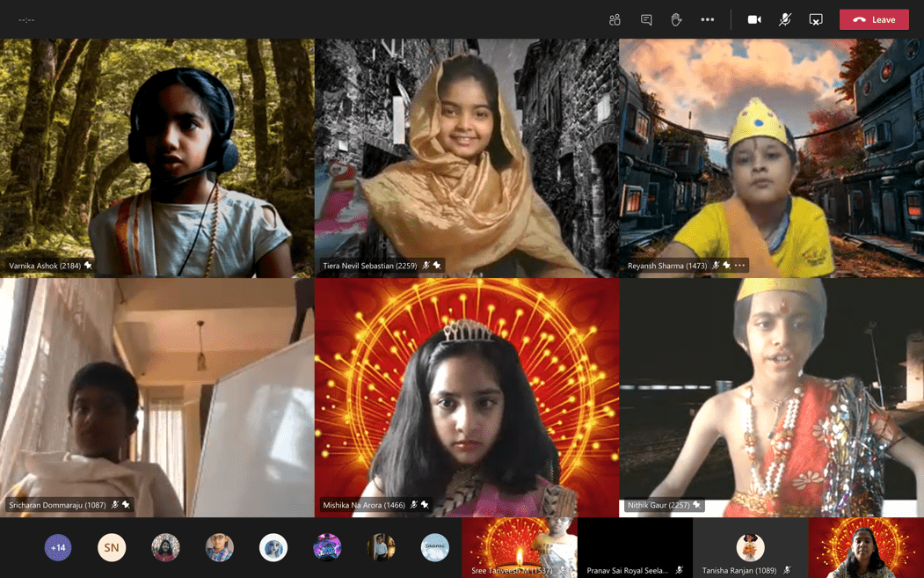Select Reyansh Sharma (1473) video tile

[x=771, y=158]
